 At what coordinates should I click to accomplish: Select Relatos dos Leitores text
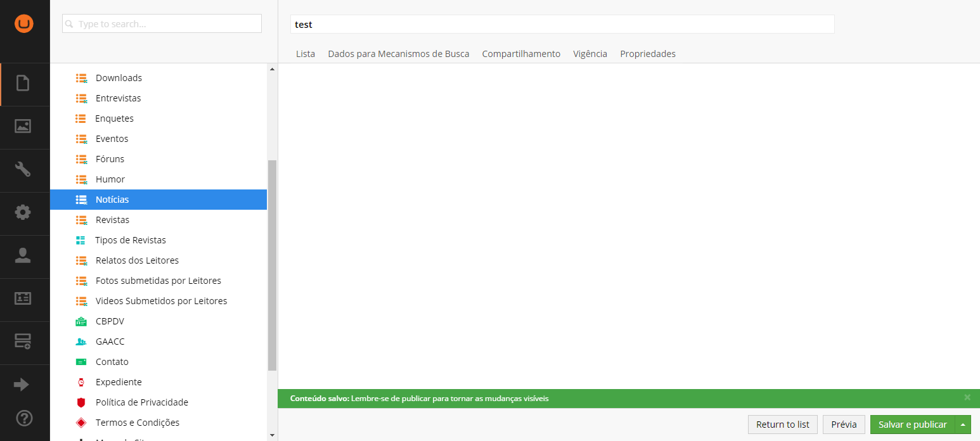pyautogui.click(x=138, y=260)
